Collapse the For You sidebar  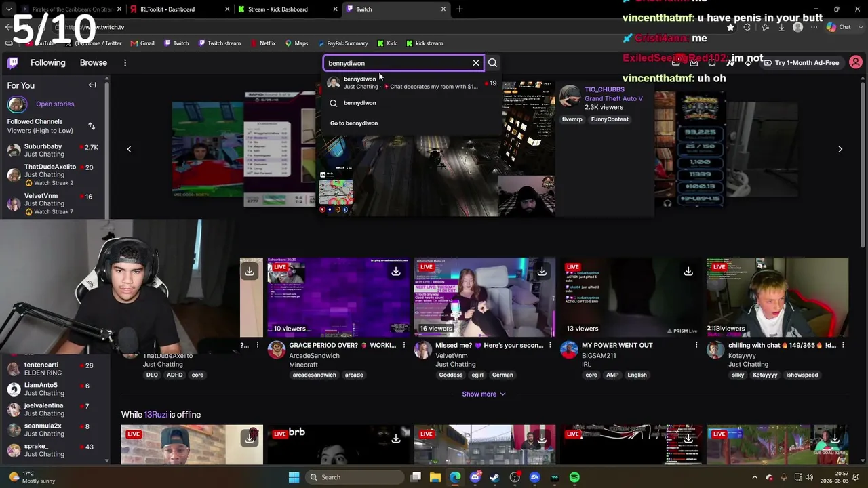tap(92, 85)
